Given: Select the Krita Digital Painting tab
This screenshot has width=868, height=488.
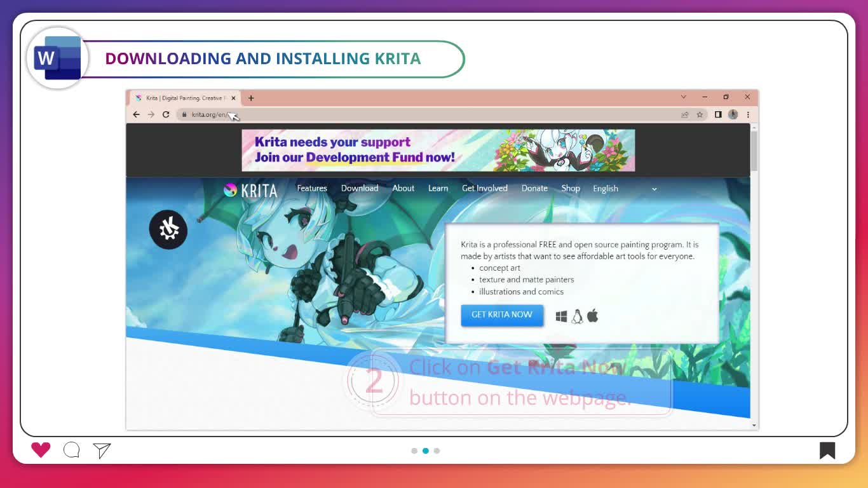Looking at the screenshot, I should [x=184, y=98].
